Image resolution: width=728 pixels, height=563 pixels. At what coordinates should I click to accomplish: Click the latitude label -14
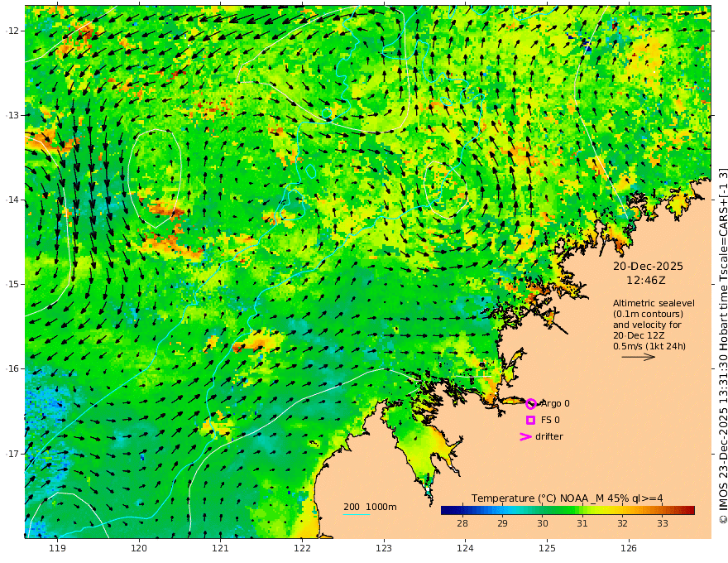[12, 200]
